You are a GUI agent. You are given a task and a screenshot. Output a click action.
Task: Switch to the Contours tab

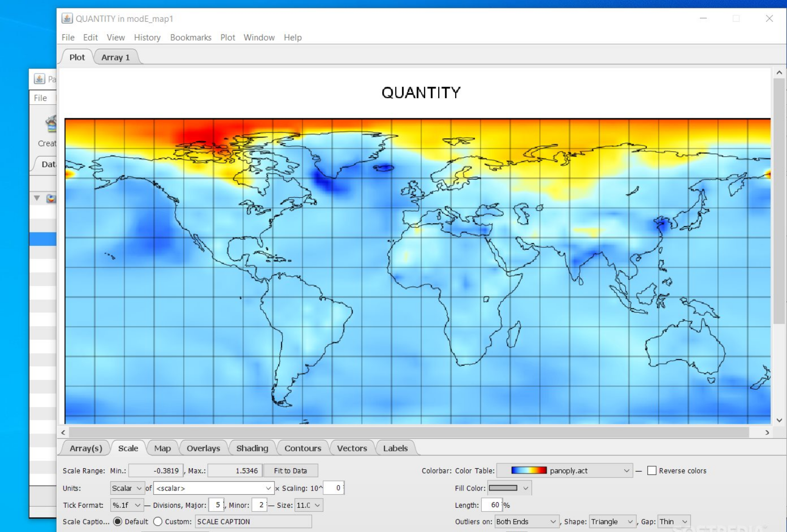[x=302, y=448]
